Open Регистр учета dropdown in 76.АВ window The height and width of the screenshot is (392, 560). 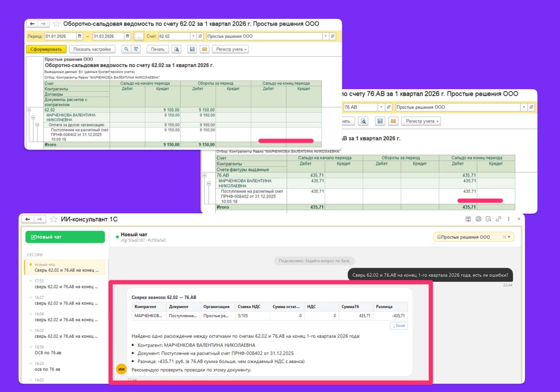(422, 121)
